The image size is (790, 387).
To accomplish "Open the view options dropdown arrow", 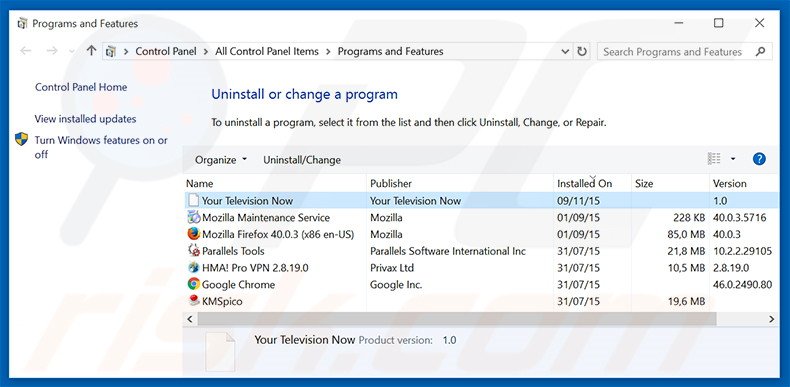I will point(733,159).
